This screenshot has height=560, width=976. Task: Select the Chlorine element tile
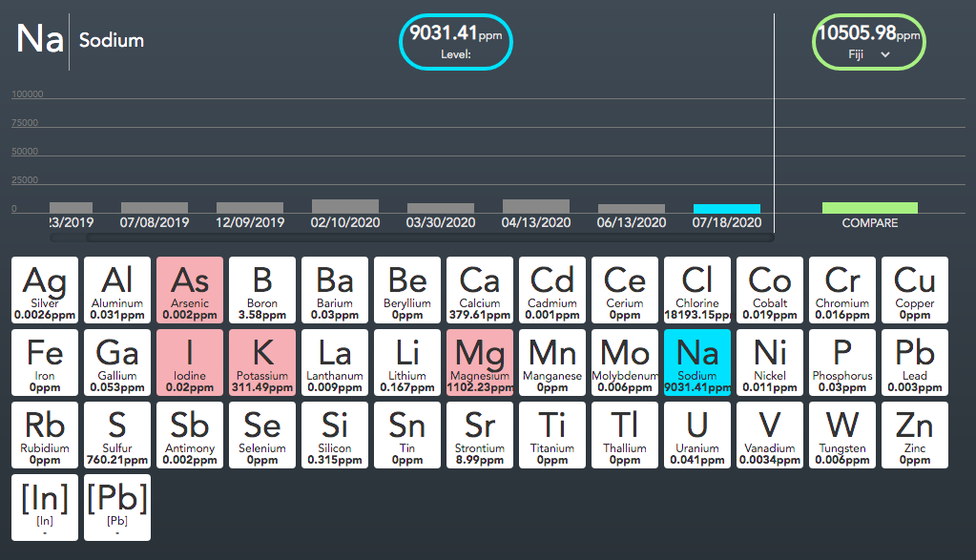coord(697,289)
